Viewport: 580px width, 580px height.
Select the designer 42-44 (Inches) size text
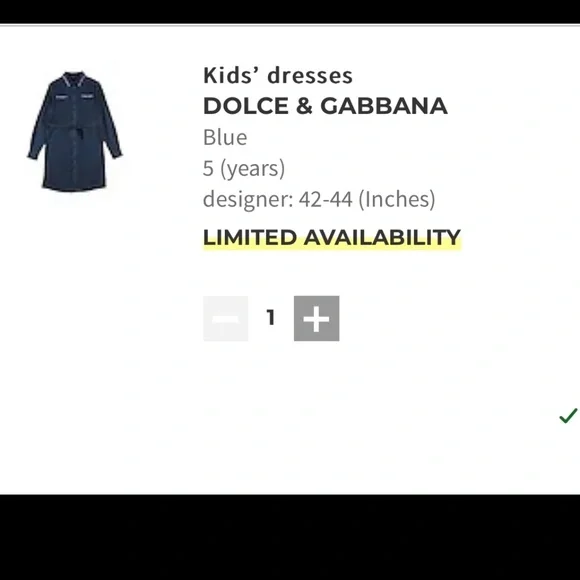(319, 199)
